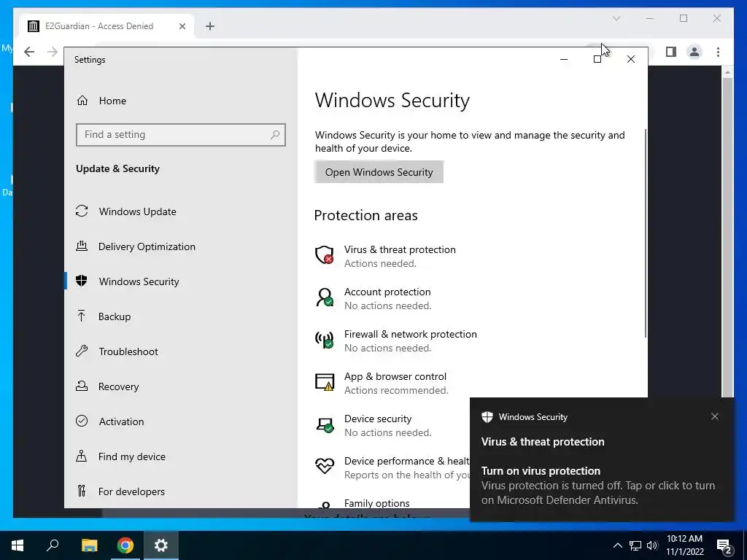Open Chrome profile avatar menu
Image resolution: width=747 pixels, height=560 pixels.
694,52
